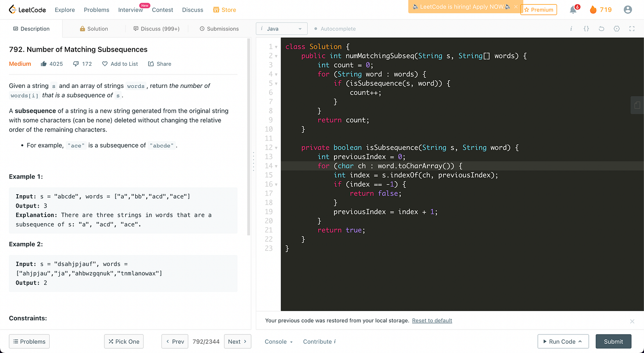Click the Reset to default link
The height and width of the screenshot is (353, 644).
pos(432,320)
